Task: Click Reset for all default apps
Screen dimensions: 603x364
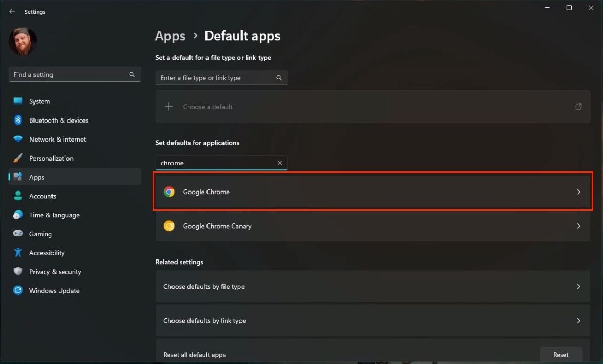Action: click(x=561, y=355)
